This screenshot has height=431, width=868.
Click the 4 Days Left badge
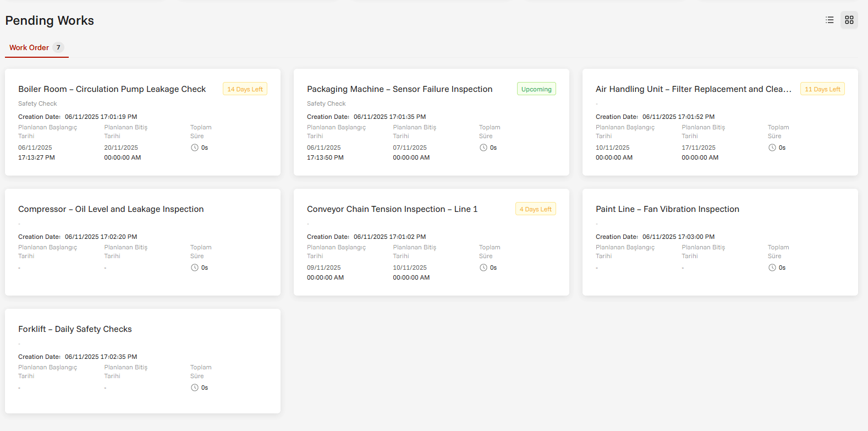(536, 209)
